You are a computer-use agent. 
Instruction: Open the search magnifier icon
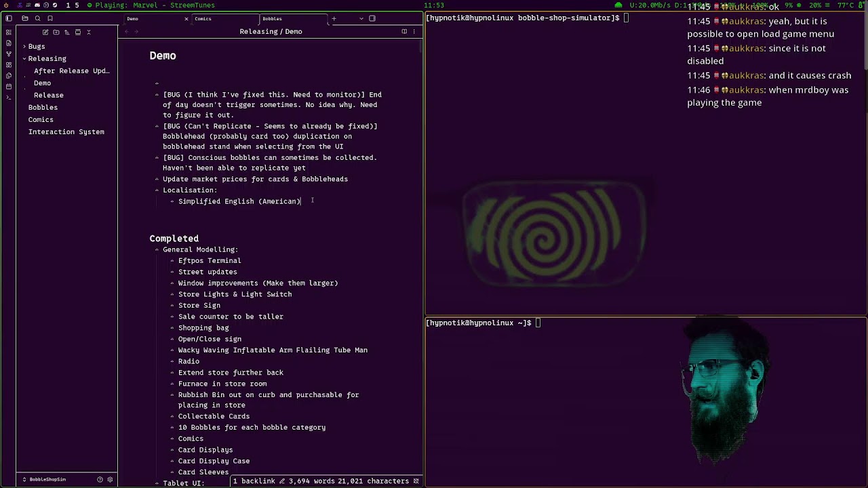pos(37,18)
